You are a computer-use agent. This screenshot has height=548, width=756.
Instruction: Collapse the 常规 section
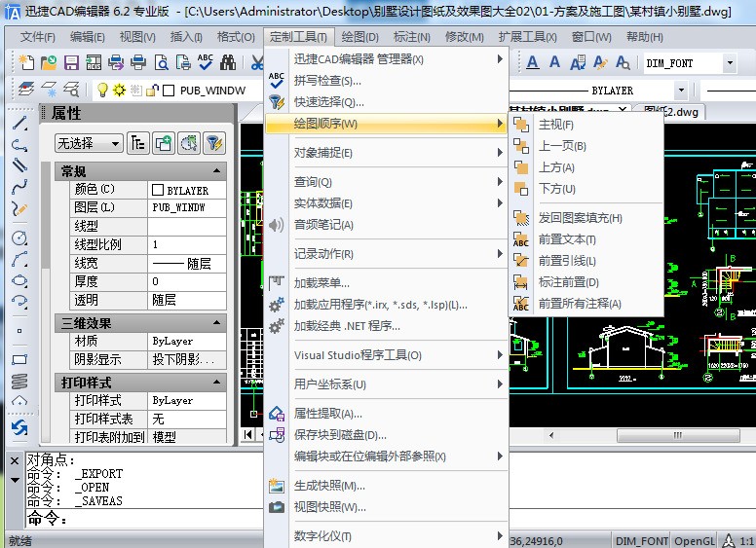(x=216, y=171)
